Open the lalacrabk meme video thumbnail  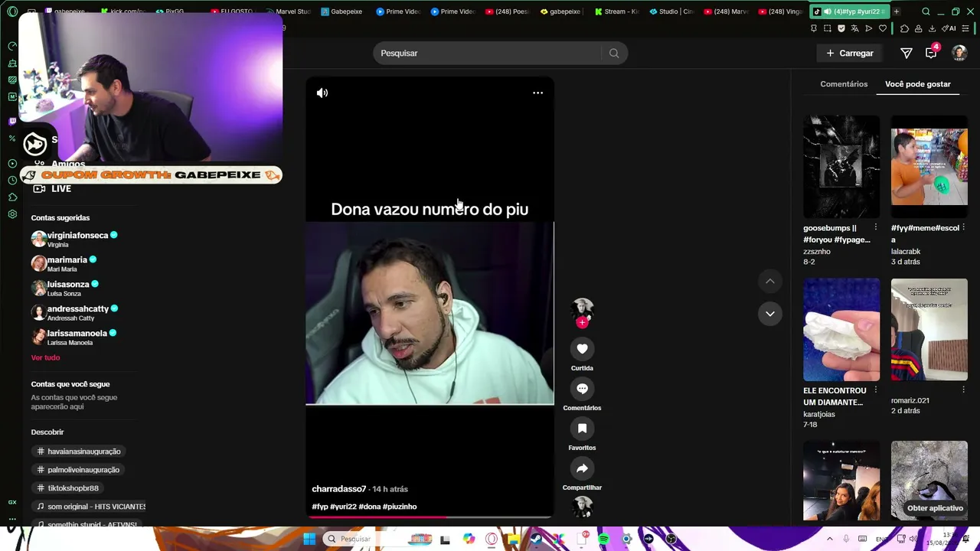[x=929, y=167]
